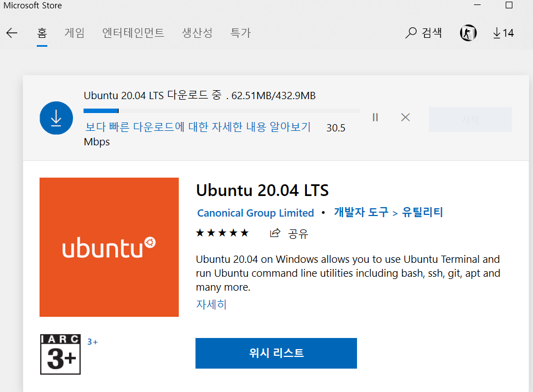Cancel the Ubuntu download with X
The width and height of the screenshot is (533, 392).
tap(405, 117)
